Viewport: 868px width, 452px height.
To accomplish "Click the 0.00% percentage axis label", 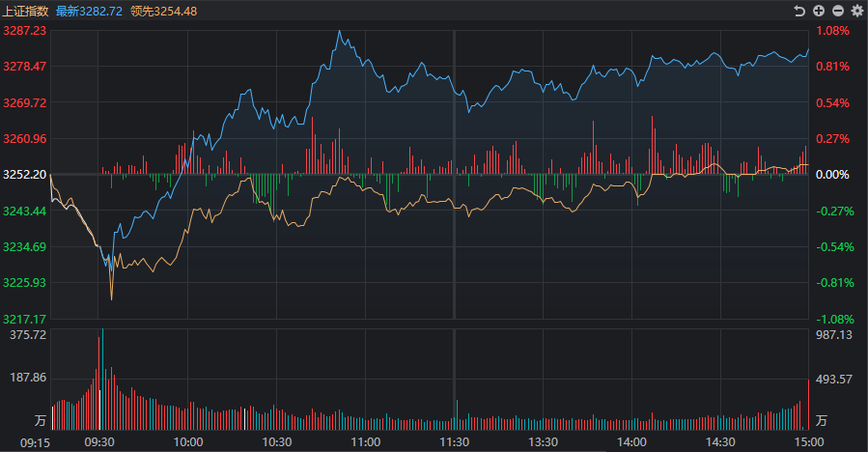I will (x=832, y=175).
